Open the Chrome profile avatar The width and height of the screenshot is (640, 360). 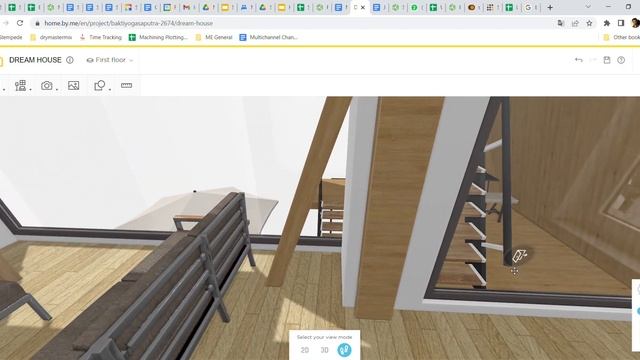pyautogui.click(x=635, y=23)
